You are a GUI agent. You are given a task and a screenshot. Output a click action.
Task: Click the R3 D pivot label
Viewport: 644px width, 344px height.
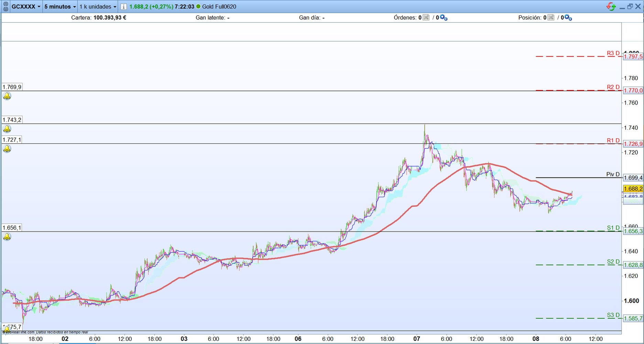pos(613,53)
